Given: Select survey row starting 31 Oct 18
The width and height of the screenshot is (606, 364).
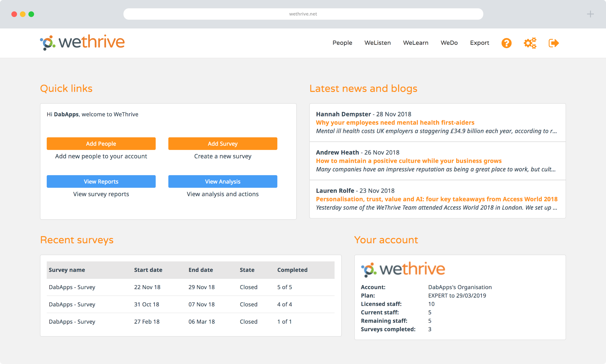Looking at the screenshot, I should click(x=191, y=304).
